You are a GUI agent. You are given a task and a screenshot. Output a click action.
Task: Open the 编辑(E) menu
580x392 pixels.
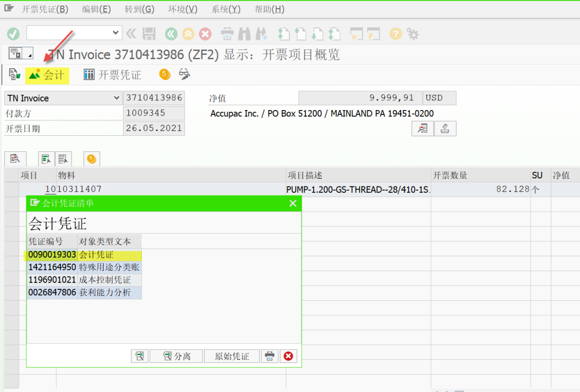click(x=96, y=9)
